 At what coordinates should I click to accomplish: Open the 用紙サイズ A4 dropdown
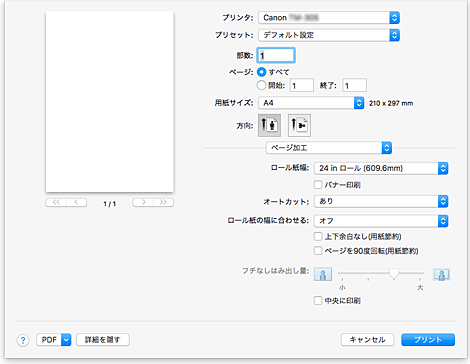point(311,103)
